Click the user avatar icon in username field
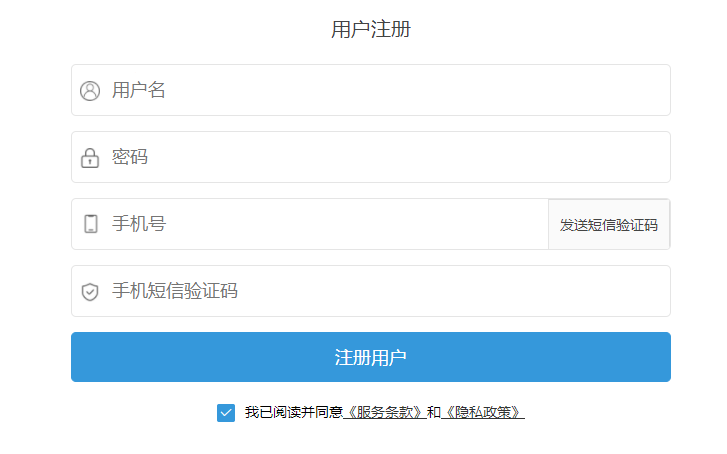The image size is (727, 454). (x=90, y=91)
